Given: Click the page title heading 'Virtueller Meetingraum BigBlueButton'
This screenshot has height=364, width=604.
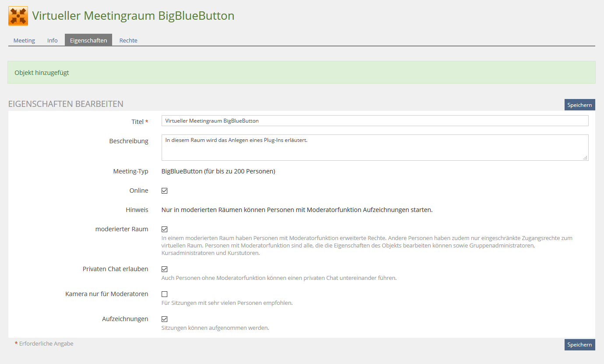Looking at the screenshot, I should coord(133,16).
